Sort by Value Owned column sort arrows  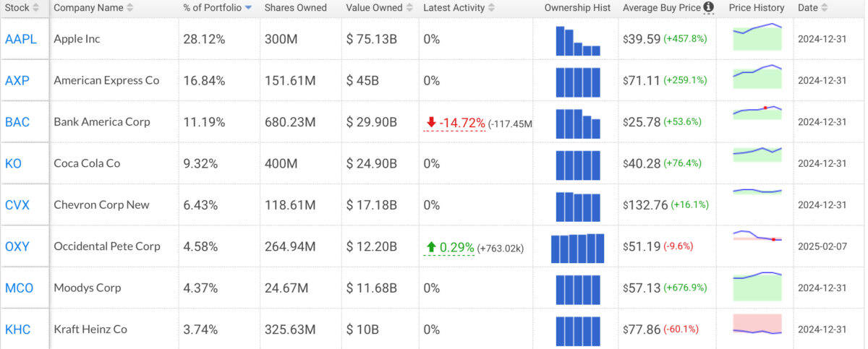(409, 8)
